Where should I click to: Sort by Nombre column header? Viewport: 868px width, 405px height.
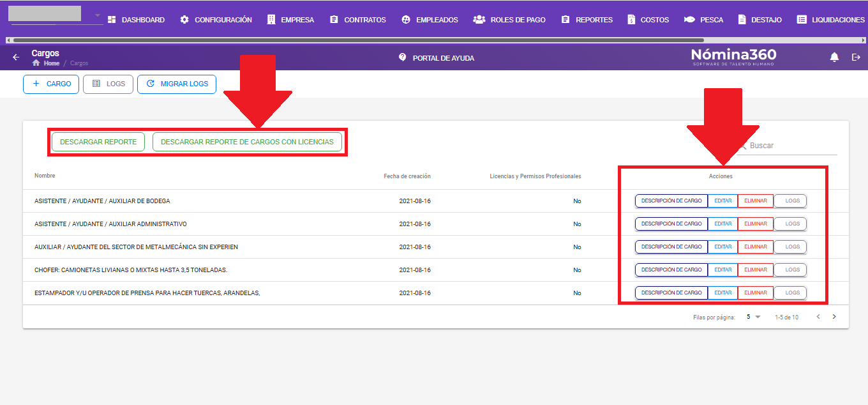point(45,176)
